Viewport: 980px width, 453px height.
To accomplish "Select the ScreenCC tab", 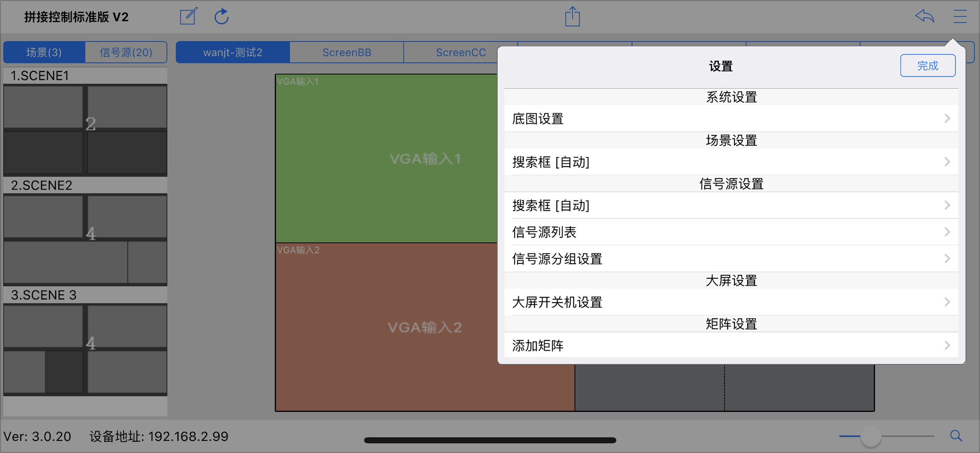I will pos(461,52).
